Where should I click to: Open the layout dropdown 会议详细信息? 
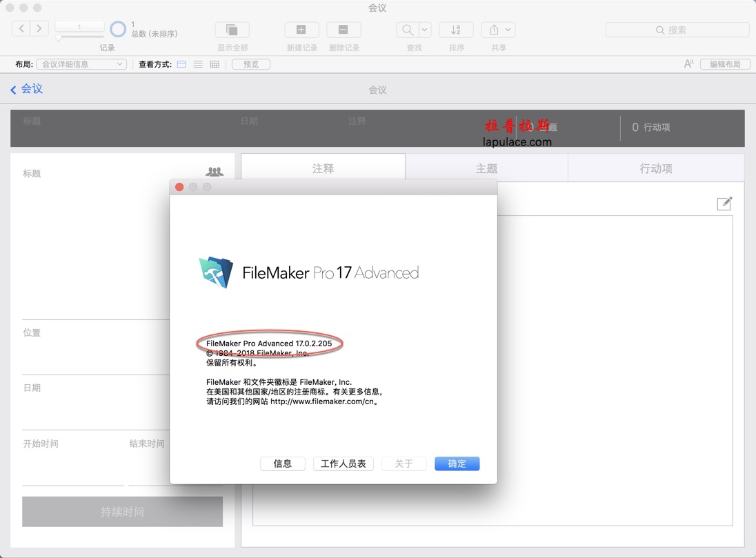(x=81, y=64)
